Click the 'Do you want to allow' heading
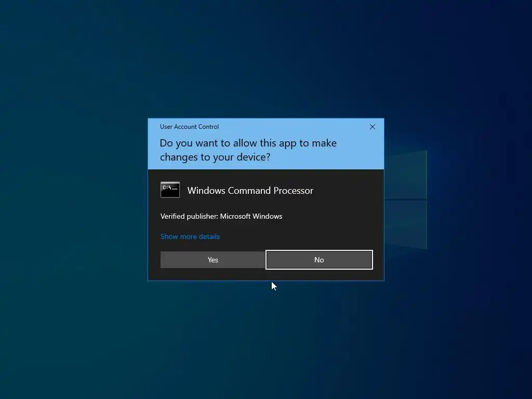The width and height of the screenshot is (532, 399). [x=248, y=150]
